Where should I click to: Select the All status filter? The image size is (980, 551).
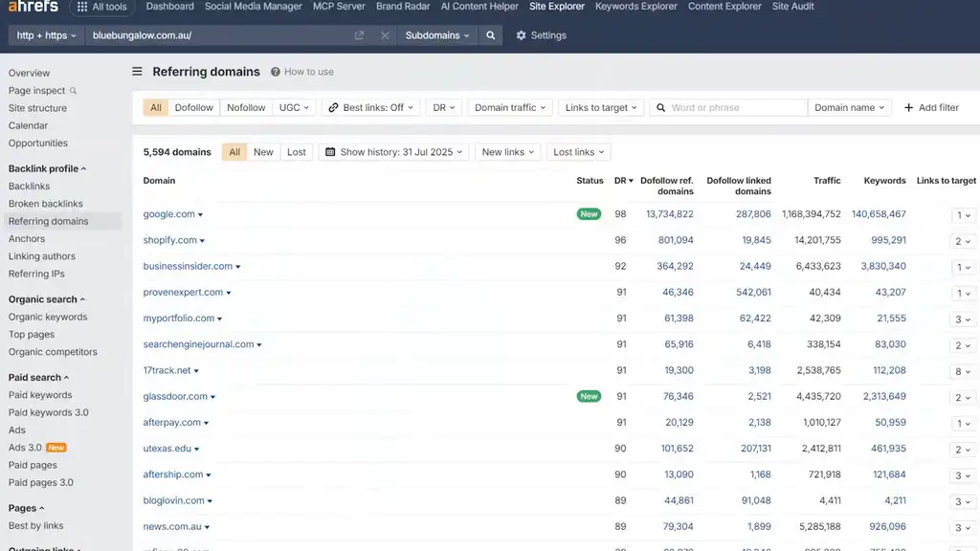tap(234, 152)
